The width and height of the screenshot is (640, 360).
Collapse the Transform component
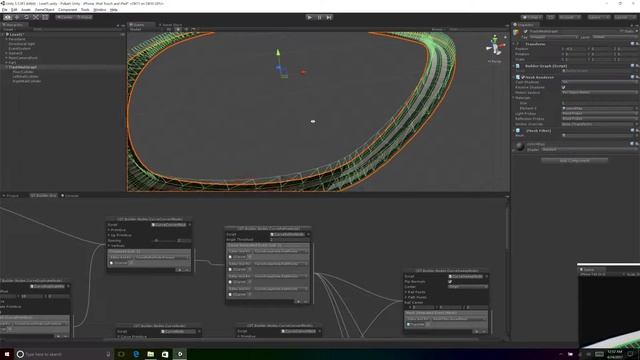[514, 44]
